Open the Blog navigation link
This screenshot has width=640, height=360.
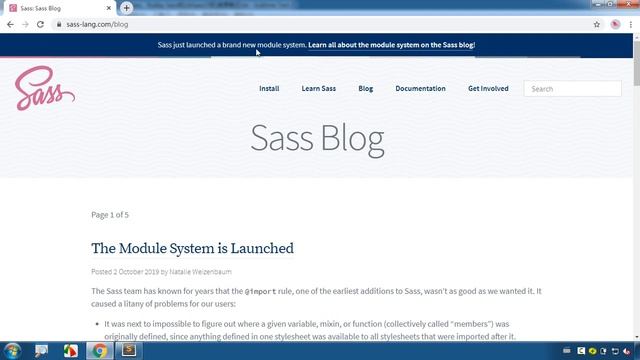click(366, 89)
